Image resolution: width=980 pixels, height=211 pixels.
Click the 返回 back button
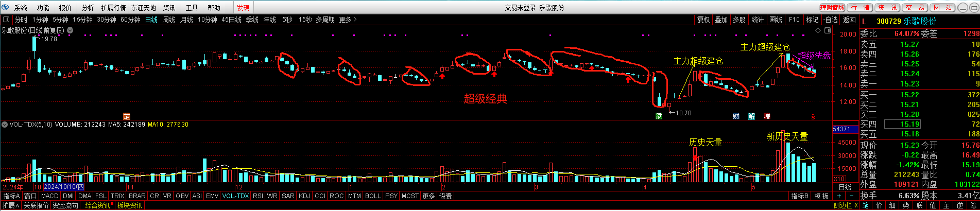849,20
